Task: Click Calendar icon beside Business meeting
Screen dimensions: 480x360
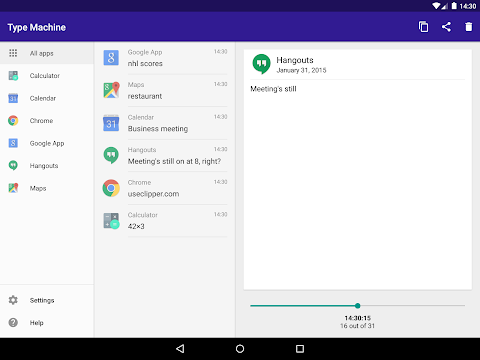Action: point(111,123)
